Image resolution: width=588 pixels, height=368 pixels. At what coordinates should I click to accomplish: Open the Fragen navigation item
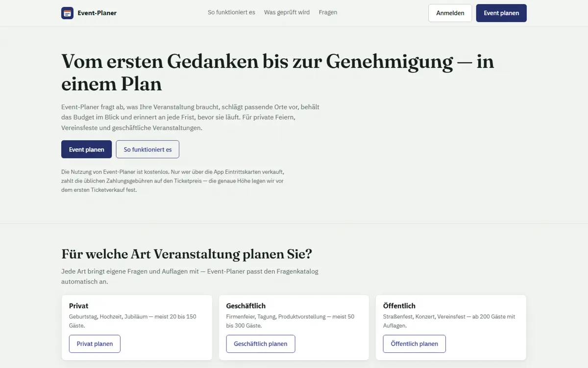[x=328, y=12]
